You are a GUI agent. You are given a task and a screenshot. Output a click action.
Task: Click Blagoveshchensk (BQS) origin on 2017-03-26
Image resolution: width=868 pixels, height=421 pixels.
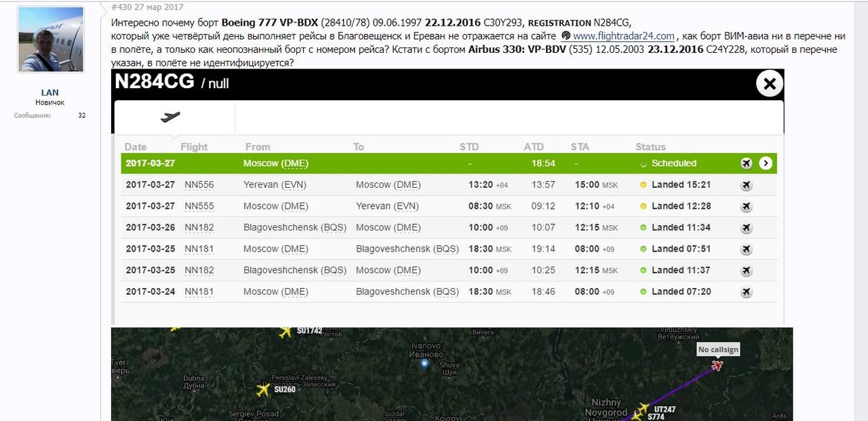click(295, 227)
